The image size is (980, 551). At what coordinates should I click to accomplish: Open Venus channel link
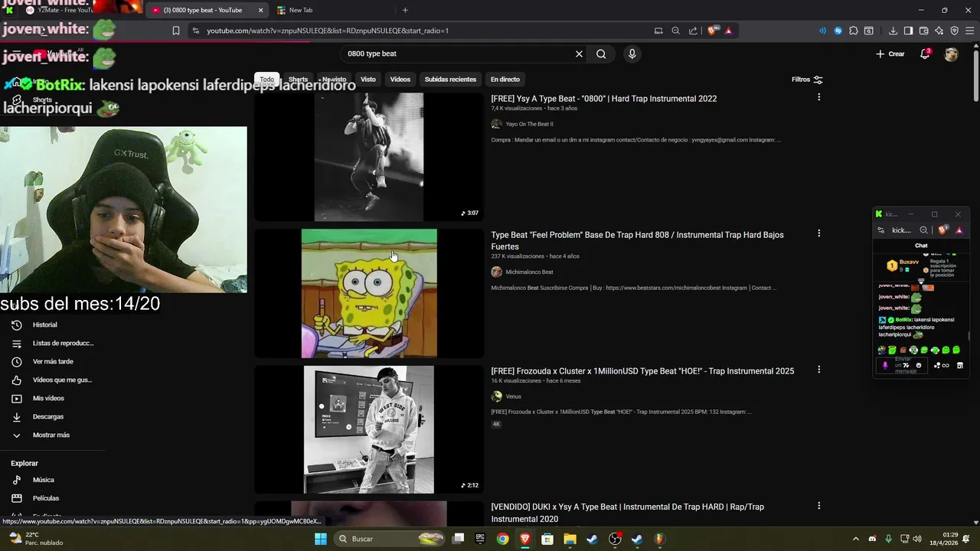pos(513,396)
